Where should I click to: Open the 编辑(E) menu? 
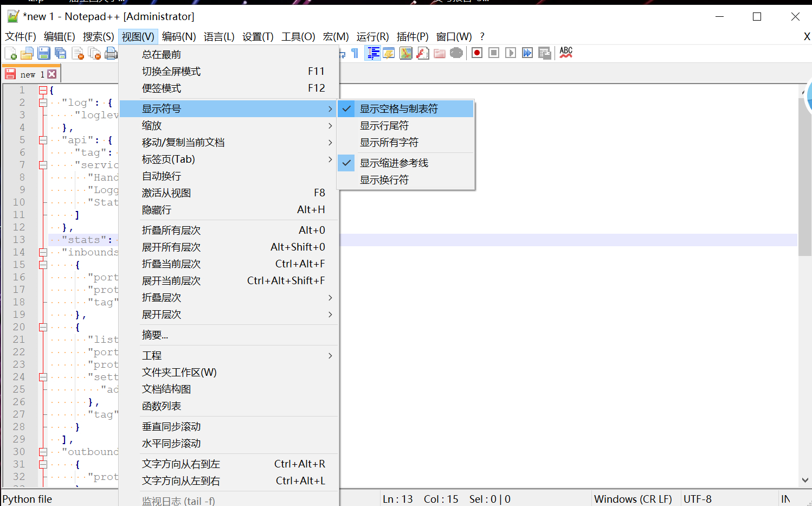click(x=60, y=36)
